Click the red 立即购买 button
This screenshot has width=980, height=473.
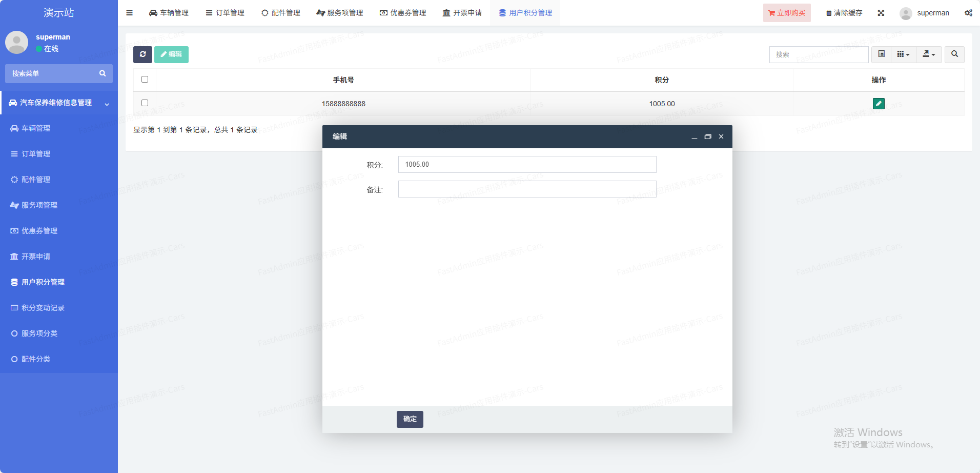pyautogui.click(x=786, y=13)
